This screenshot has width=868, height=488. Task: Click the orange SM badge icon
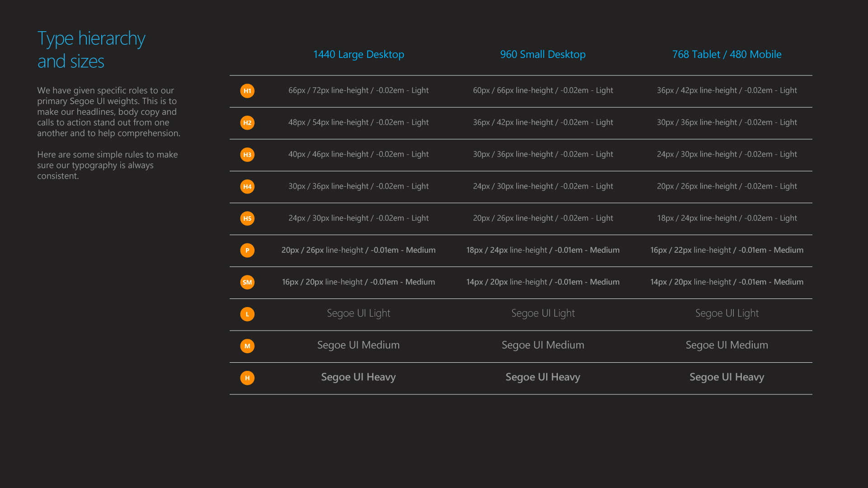[x=247, y=282]
